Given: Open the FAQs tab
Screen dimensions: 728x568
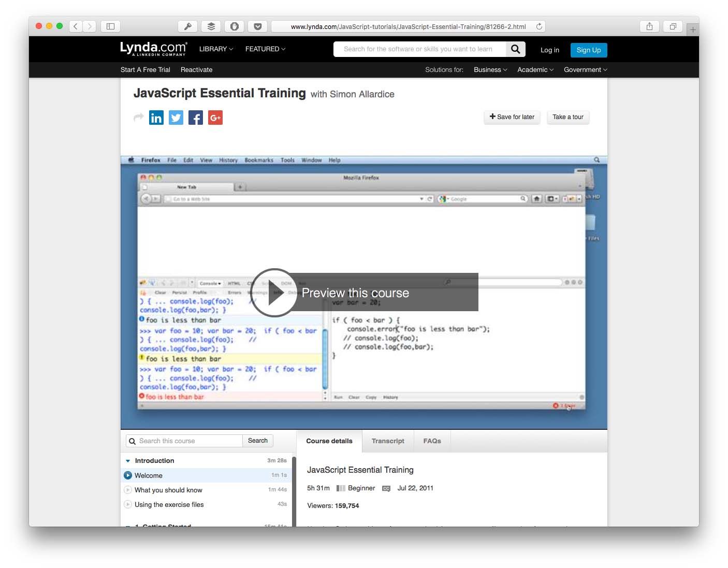Looking at the screenshot, I should pos(432,441).
